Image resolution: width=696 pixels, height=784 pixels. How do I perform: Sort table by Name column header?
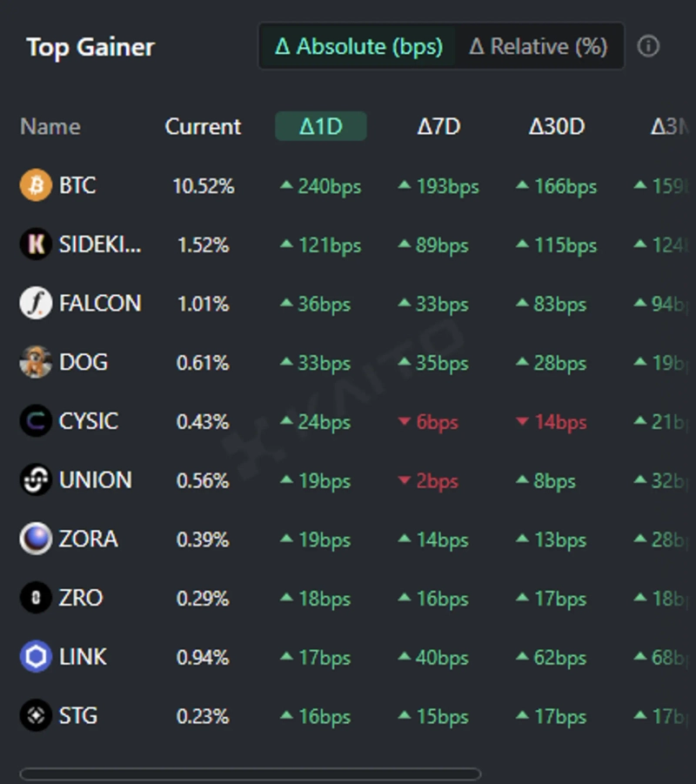click(x=50, y=127)
